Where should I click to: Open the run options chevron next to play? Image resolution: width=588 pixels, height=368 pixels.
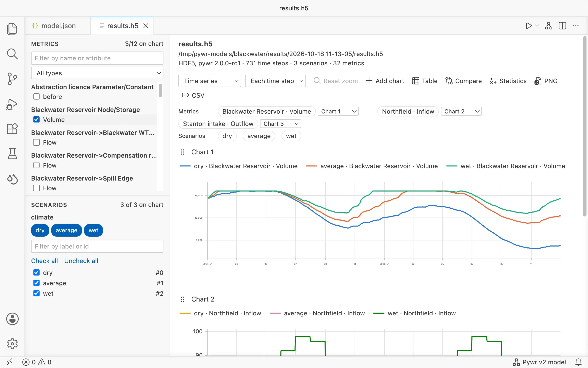click(x=537, y=26)
